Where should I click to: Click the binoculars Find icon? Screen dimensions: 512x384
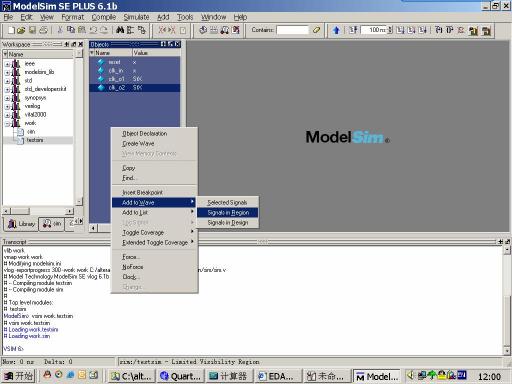pos(120,30)
